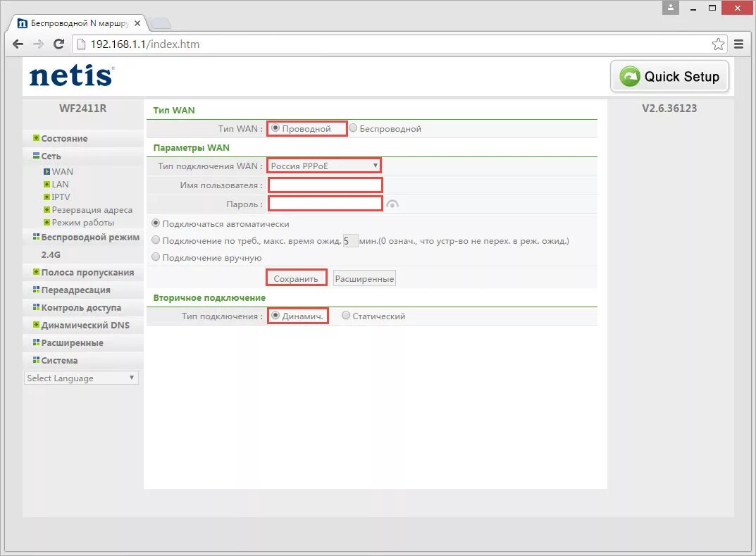
Task: Click the Режим работы green icon
Action: pyautogui.click(x=47, y=222)
